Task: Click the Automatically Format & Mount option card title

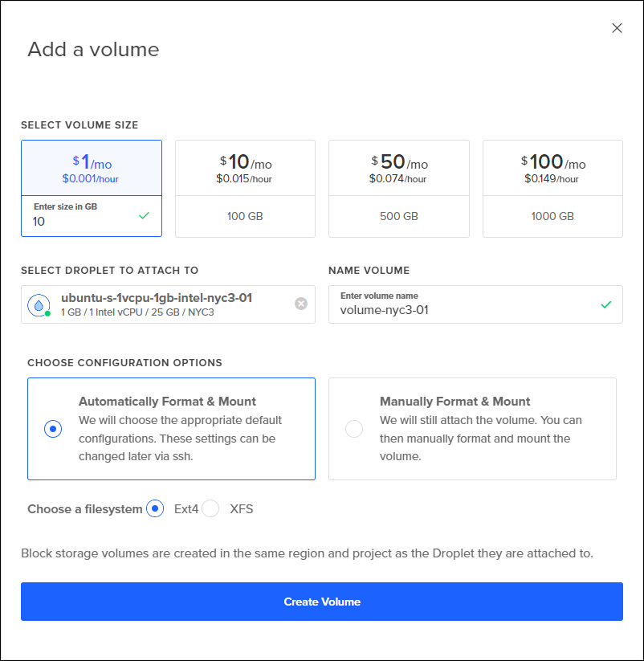Action: tap(167, 401)
